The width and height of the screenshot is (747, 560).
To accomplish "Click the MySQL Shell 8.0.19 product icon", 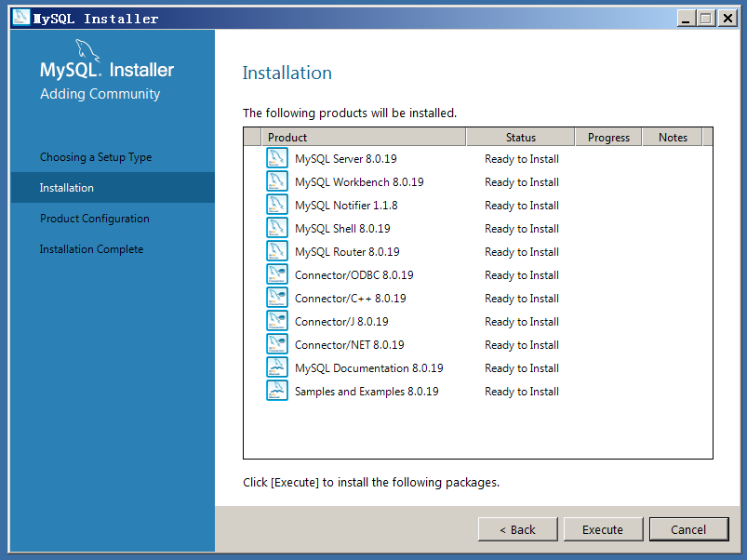I will point(277,228).
